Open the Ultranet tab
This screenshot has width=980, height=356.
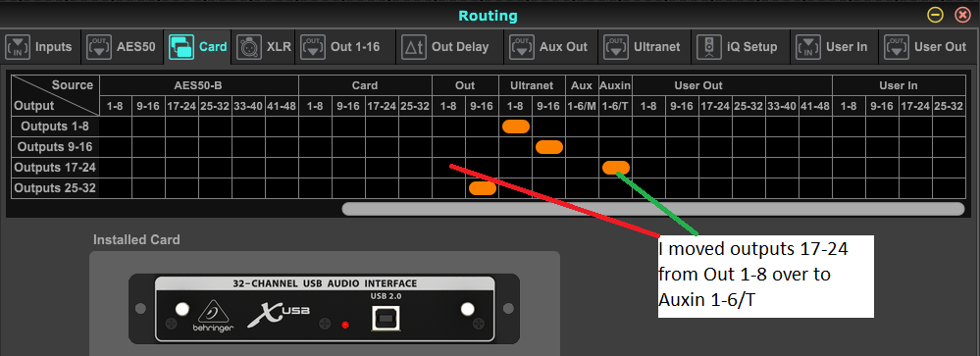[644, 47]
